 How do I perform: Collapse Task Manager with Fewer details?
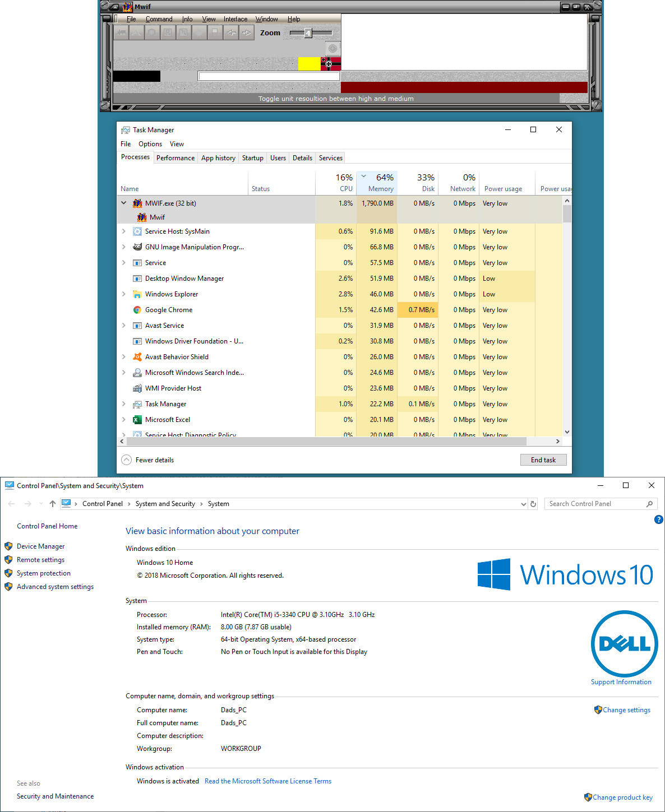coord(148,460)
